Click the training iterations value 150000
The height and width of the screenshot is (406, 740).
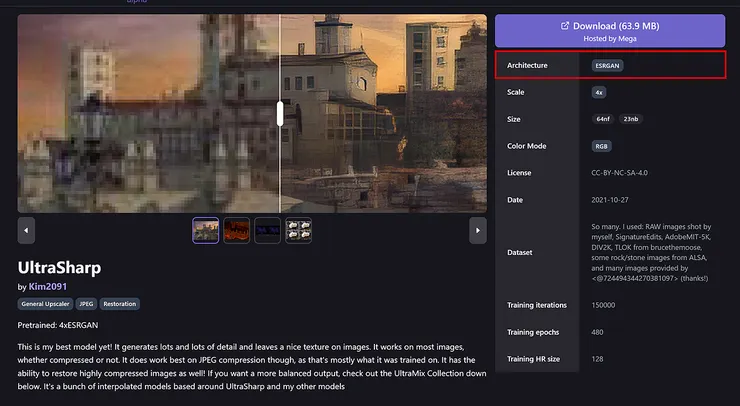(603, 305)
